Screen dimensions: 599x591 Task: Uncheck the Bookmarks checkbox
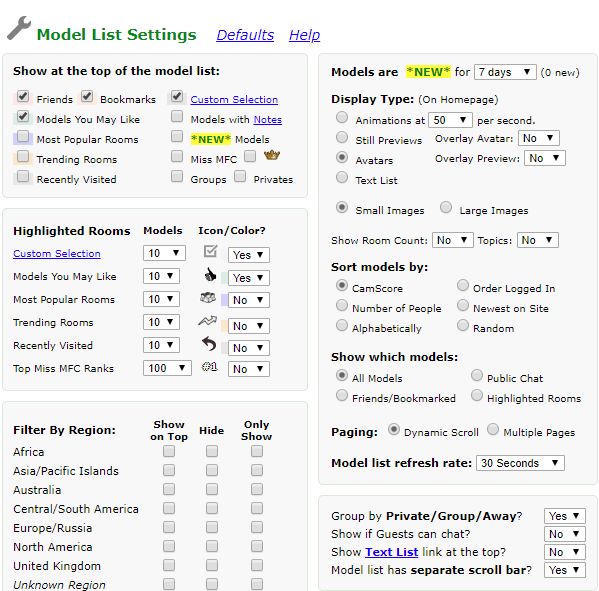pyautogui.click(x=87, y=97)
